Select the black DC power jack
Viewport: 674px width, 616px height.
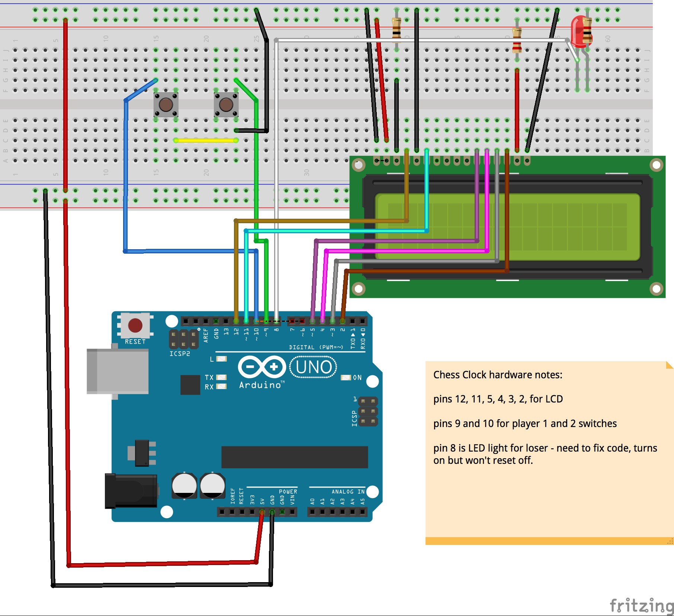pyautogui.click(x=131, y=491)
